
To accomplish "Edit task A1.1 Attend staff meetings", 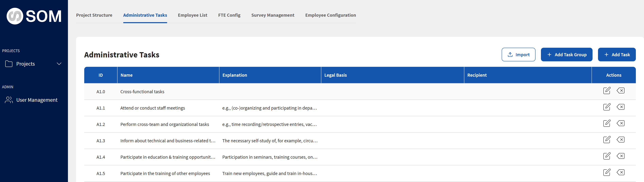I will coord(606,107).
